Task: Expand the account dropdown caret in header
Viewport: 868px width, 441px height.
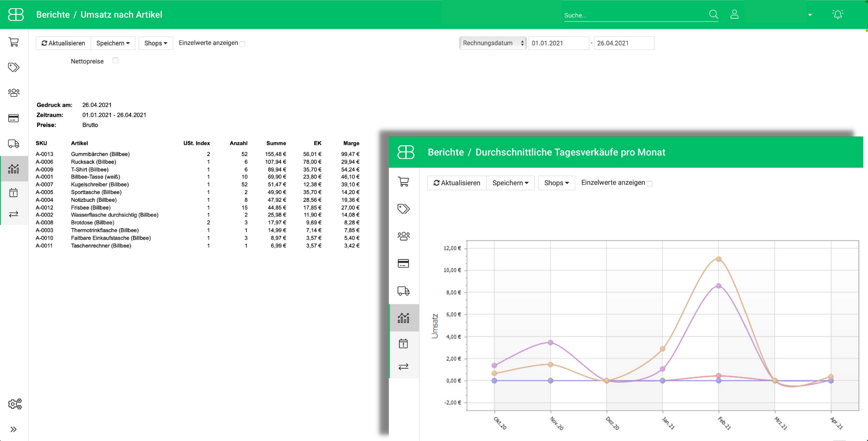Action: point(810,15)
